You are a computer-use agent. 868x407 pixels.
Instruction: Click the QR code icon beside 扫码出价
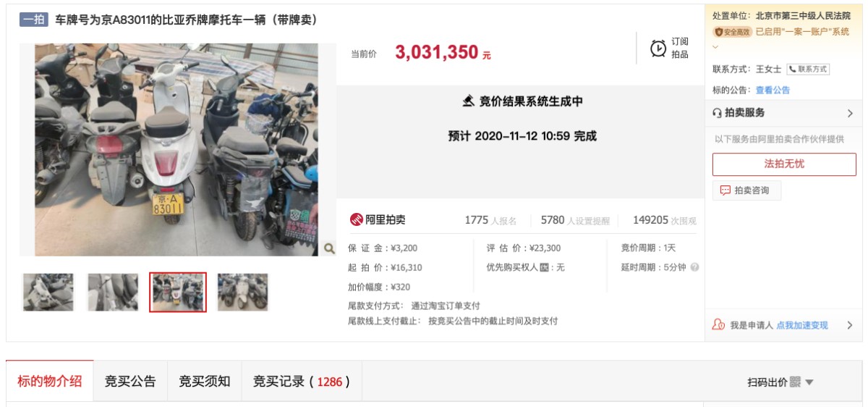[x=795, y=382]
